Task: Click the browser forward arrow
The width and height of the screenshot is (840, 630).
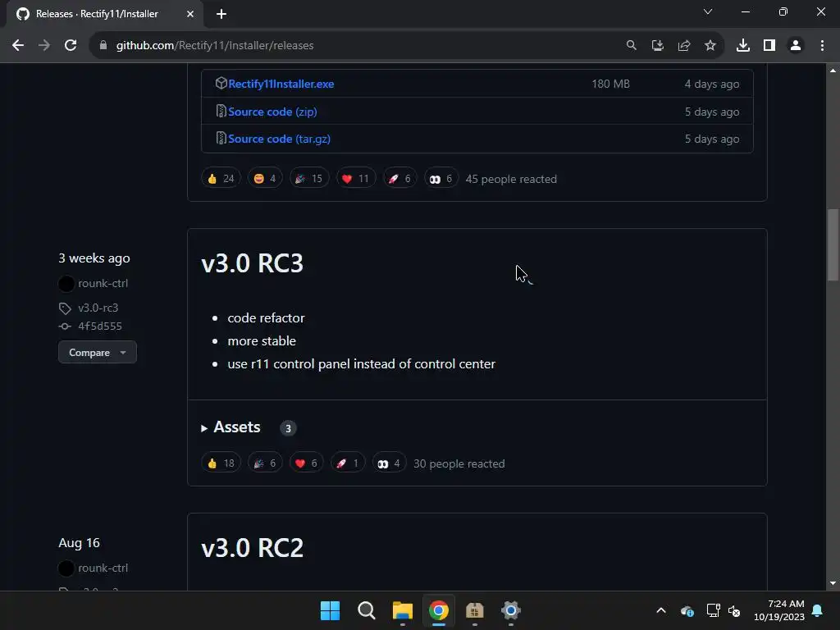Action: pyautogui.click(x=44, y=46)
